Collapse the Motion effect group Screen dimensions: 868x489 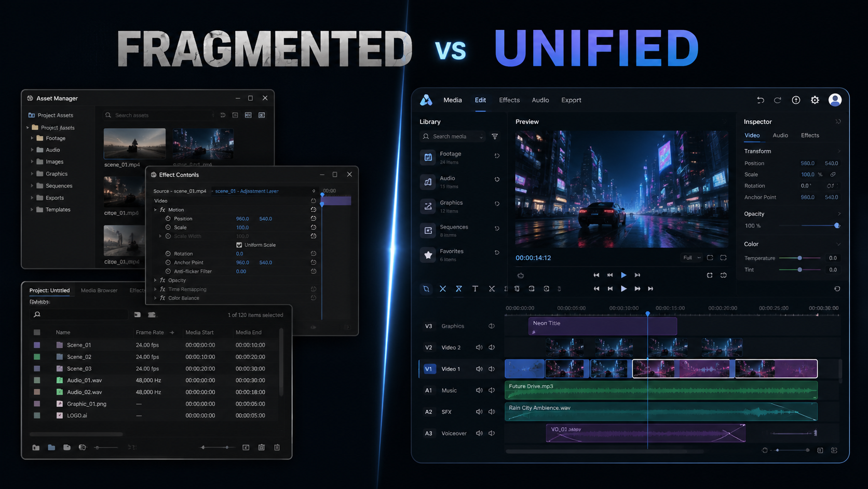(155, 210)
